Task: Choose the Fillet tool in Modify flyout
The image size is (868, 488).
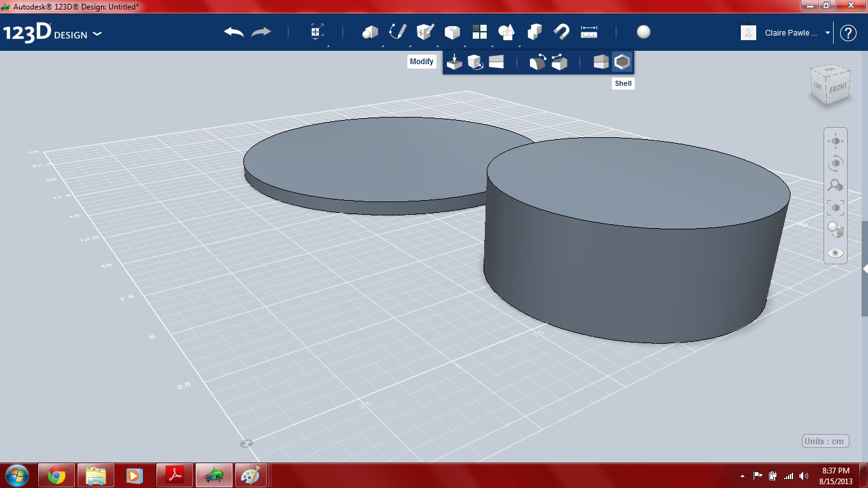Action: point(538,62)
